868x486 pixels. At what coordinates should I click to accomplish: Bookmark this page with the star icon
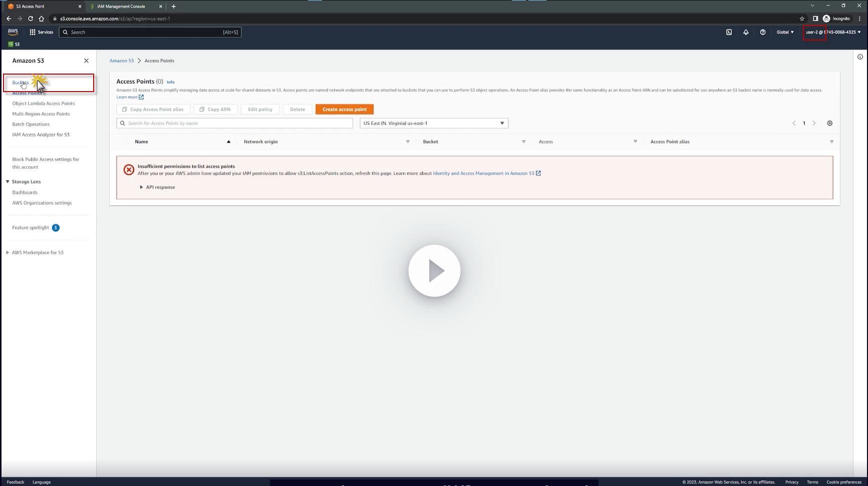(x=802, y=19)
